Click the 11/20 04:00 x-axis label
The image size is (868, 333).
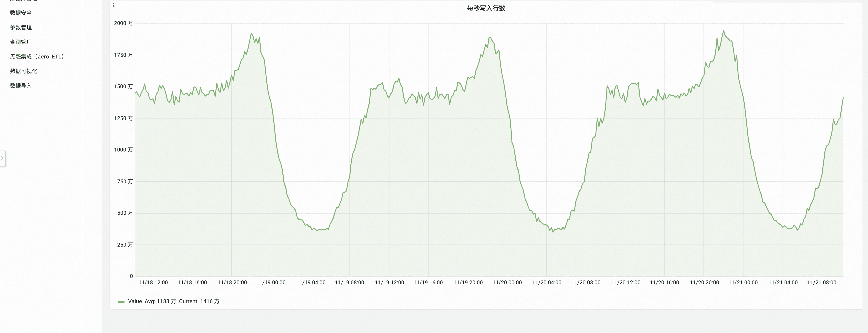546,283
